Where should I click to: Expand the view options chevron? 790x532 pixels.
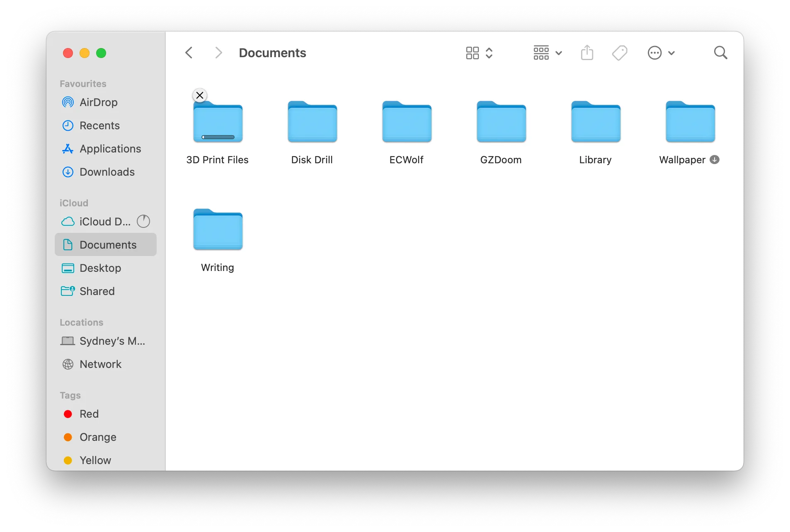[490, 53]
